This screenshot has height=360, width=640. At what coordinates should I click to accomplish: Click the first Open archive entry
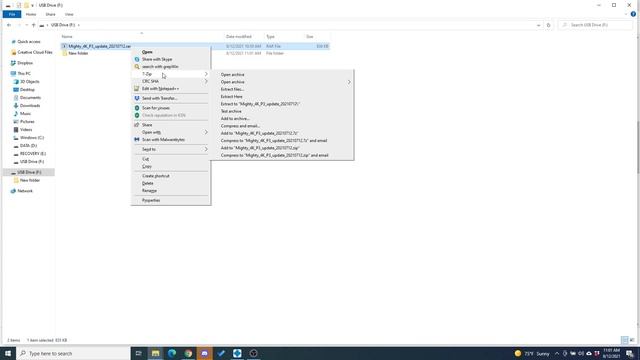(x=233, y=75)
